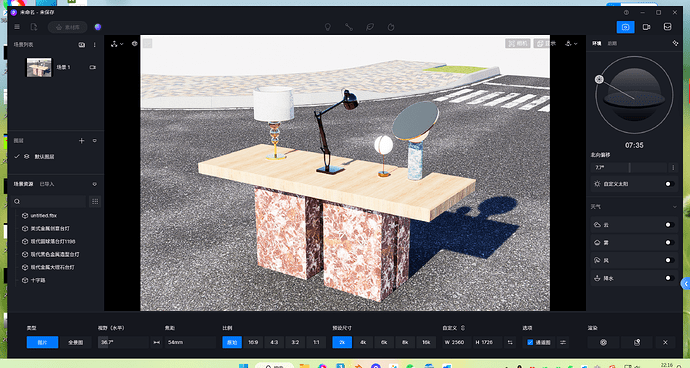Viewport: 690px width, 368px height.
Task: Select the 场景 1 scene thumbnail
Action: tap(39, 67)
